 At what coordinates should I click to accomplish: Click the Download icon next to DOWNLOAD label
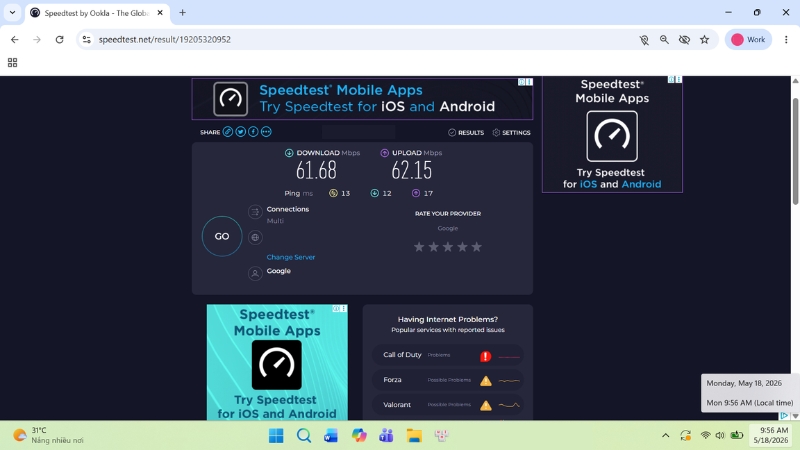coord(289,153)
